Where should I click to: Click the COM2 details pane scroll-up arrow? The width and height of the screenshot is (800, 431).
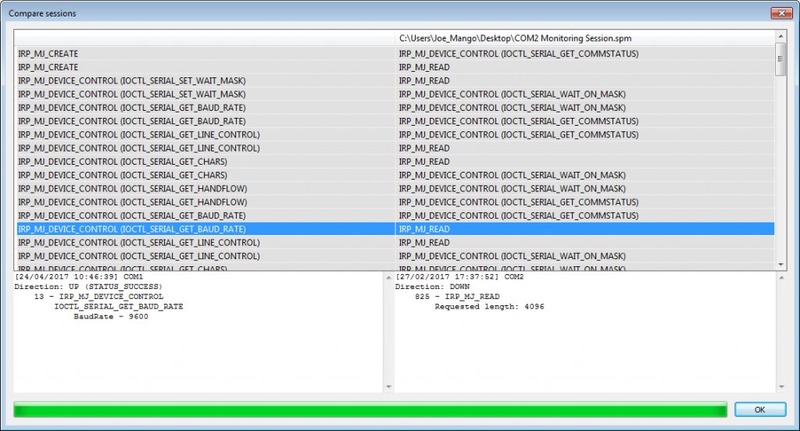tap(781, 277)
